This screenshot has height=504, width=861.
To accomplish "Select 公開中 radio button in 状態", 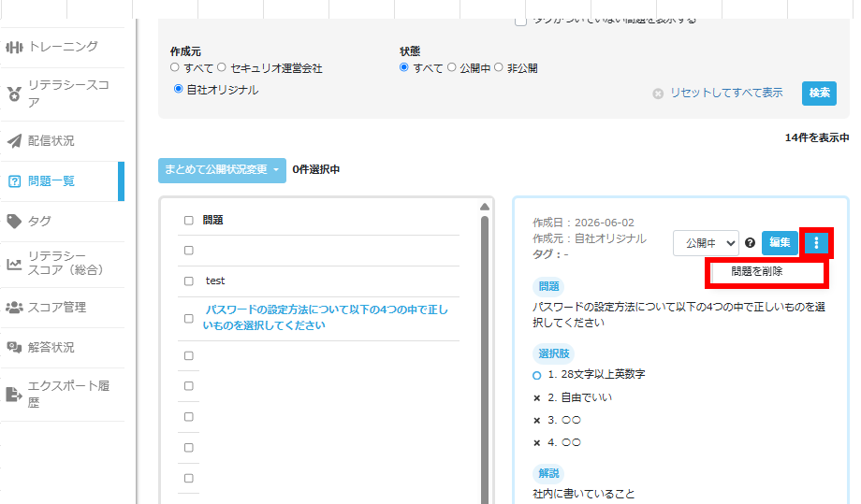I will 451,67.
